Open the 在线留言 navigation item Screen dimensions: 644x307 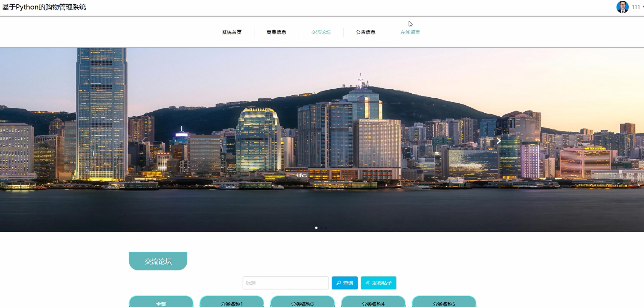click(x=410, y=32)
